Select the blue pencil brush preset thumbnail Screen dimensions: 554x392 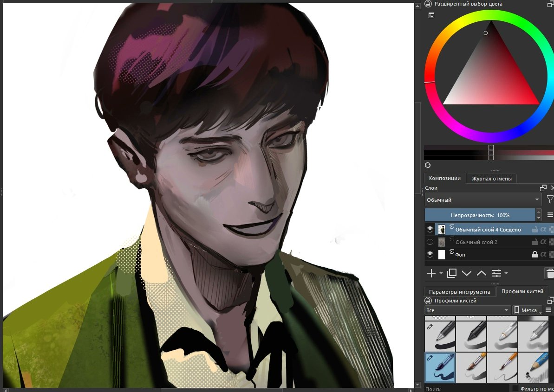click(x=439, y=367)
